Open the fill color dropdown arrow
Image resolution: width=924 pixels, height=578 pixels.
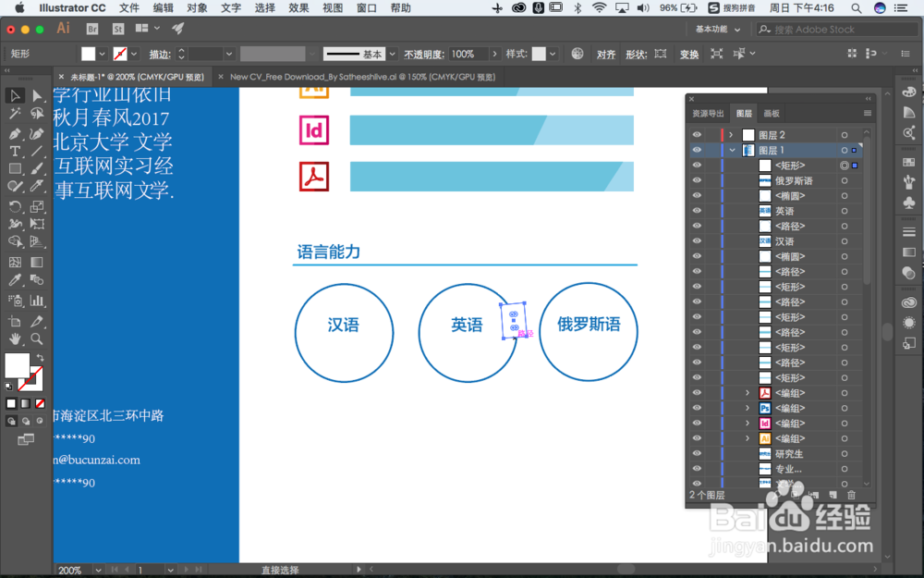tap(102, 54)
